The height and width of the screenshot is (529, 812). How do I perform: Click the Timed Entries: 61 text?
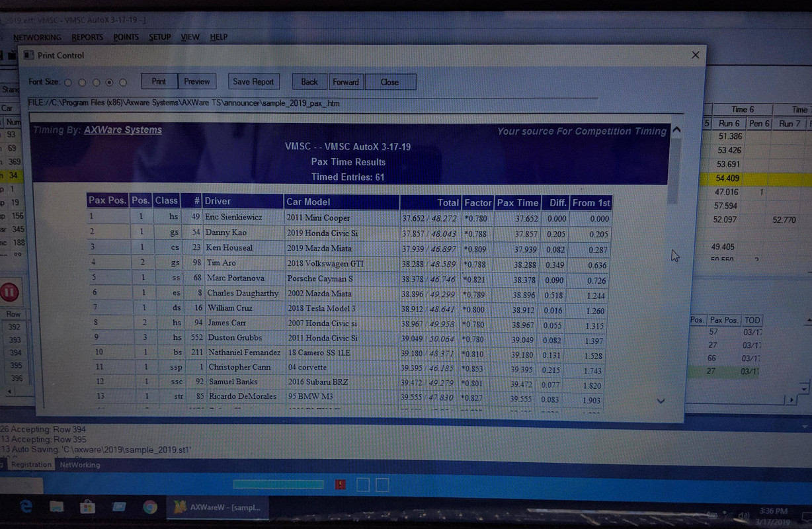(348, 177)
